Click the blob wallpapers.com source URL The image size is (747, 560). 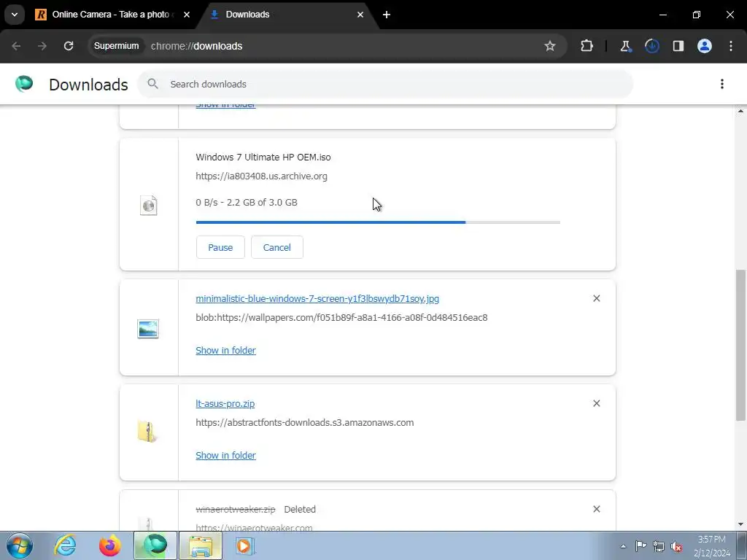point(341,318)
